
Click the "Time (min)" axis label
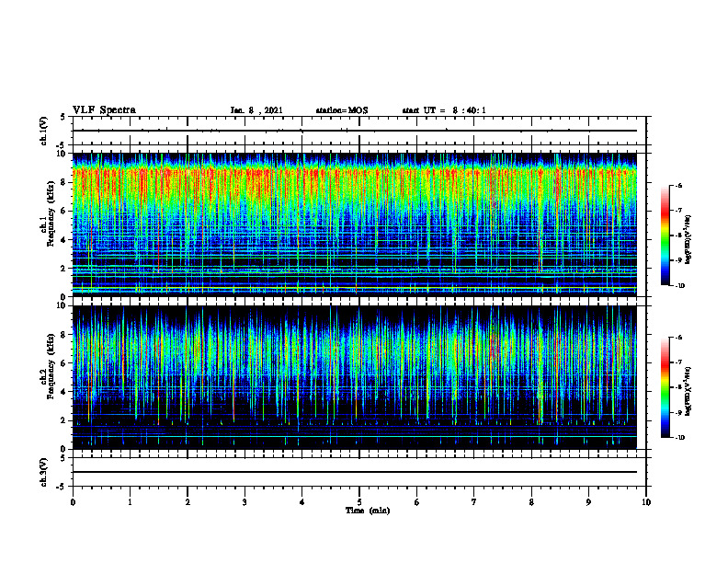368,511
